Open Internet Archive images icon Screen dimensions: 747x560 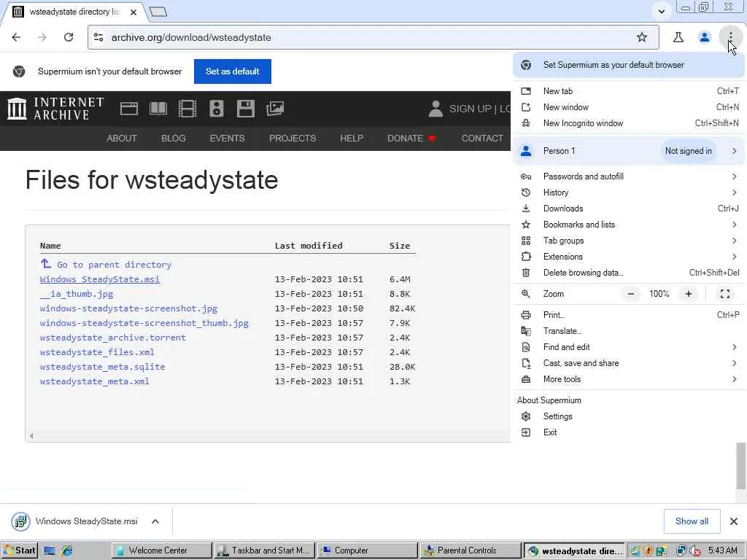(275, 109)
